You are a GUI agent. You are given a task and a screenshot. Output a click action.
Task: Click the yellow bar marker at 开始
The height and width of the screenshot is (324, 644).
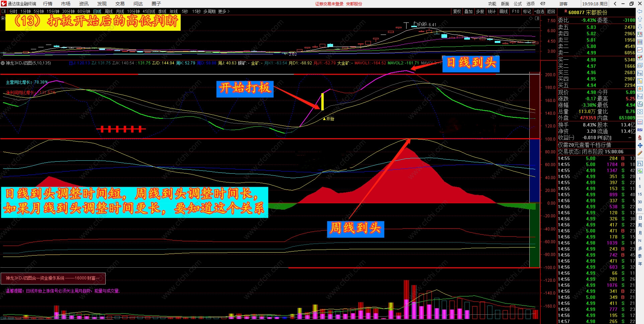[322, 102]
